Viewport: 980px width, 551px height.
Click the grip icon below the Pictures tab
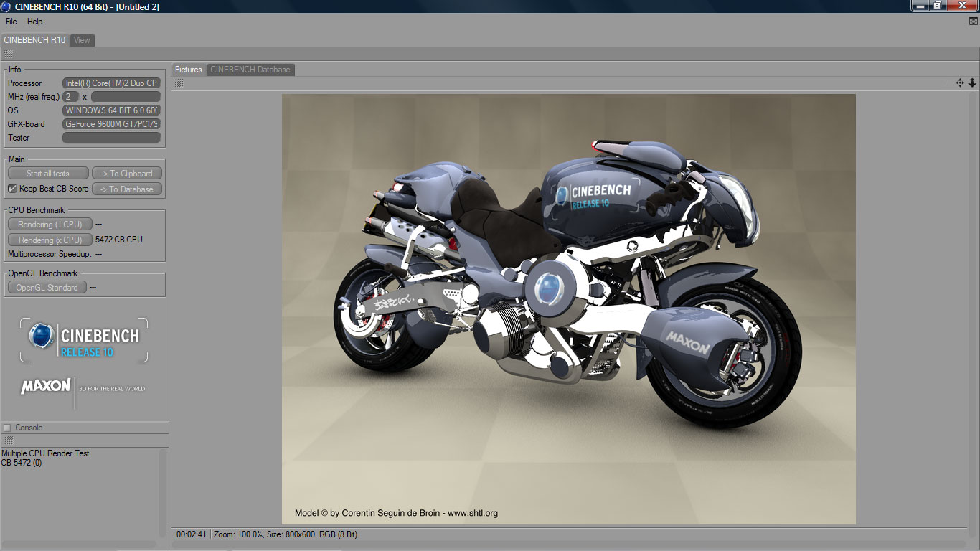tap(179, 83)
